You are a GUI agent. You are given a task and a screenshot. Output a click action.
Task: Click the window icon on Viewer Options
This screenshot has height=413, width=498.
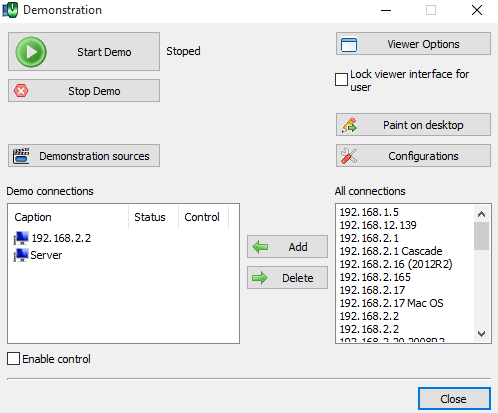pos(349,44)
